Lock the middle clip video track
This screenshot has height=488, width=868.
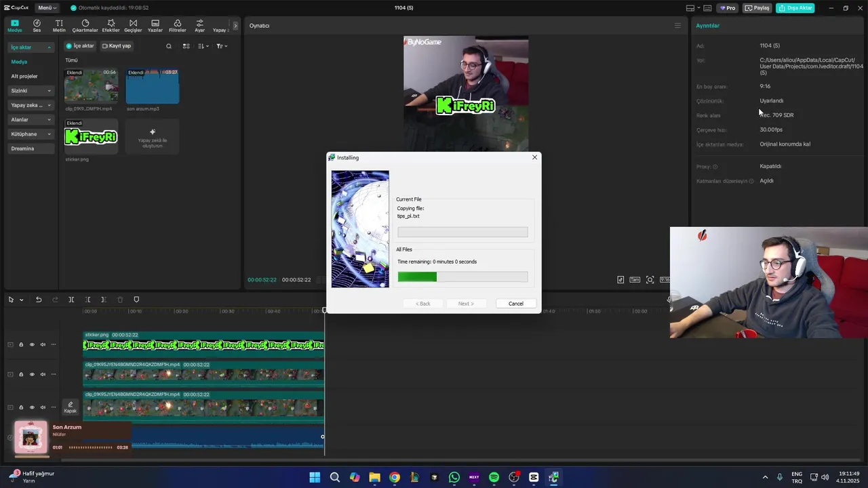tap(21, 374)
